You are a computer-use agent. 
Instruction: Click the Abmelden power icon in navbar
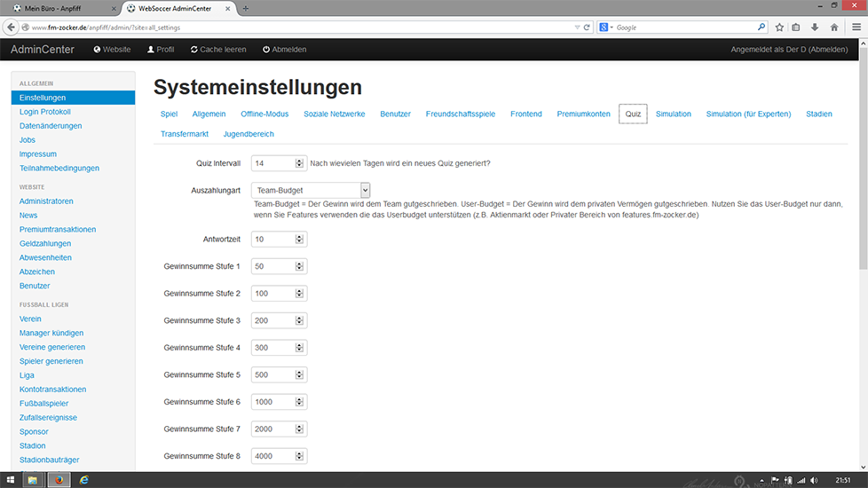266,50
